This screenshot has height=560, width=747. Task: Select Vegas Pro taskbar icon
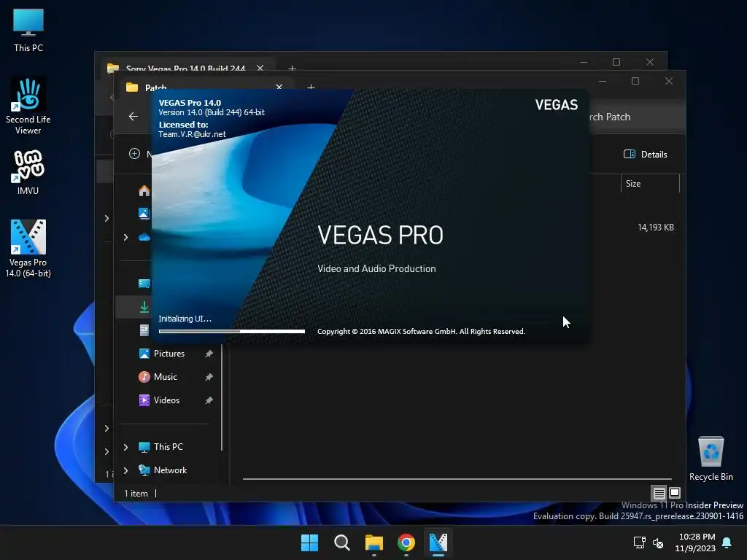(x=438, y=542)
